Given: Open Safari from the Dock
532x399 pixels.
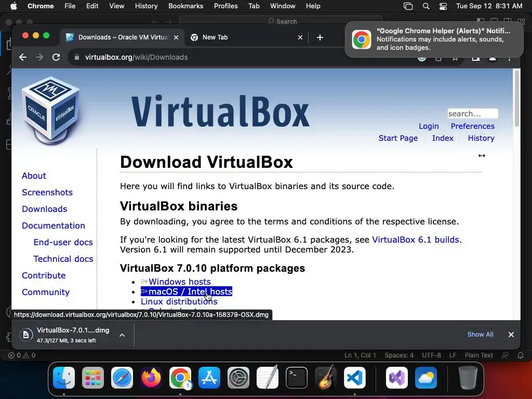Looking at the screenshot, I should 122,378.
